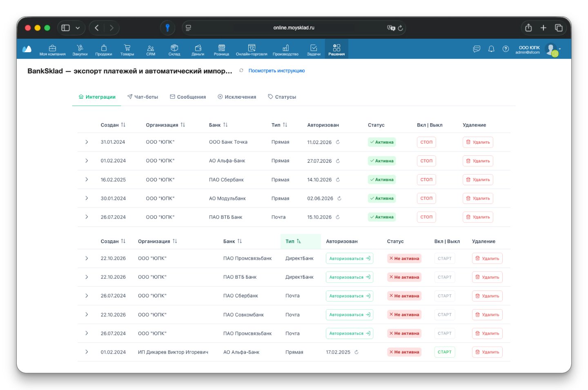The image size is (588, 390).
Task: Switch to the Сообщения tab
Action: (188, 97)
